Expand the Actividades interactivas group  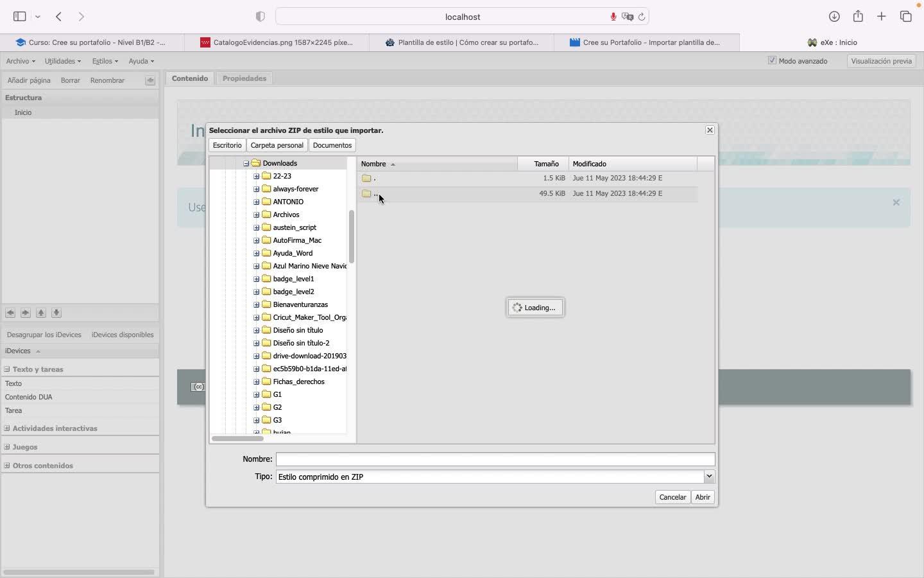pyautogui.click(x=7, y=428)
